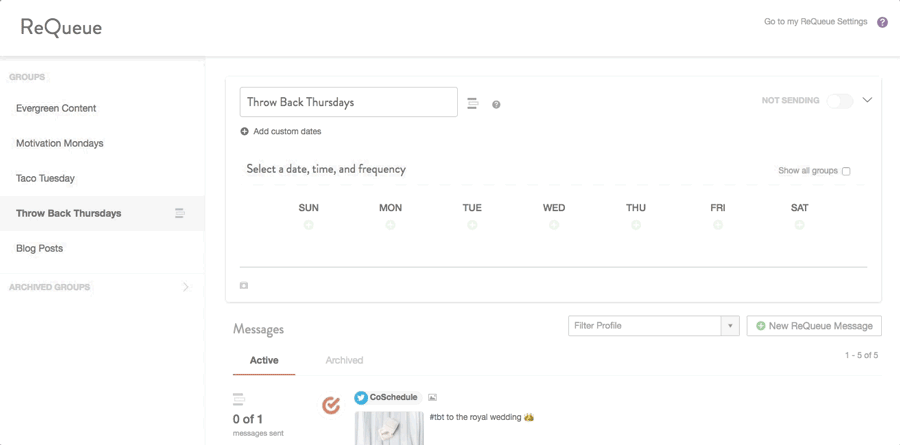Toggle the NOT SENDING switch on
The width and height of the screenshot is (900, 445).
click(x=840, y=100)
